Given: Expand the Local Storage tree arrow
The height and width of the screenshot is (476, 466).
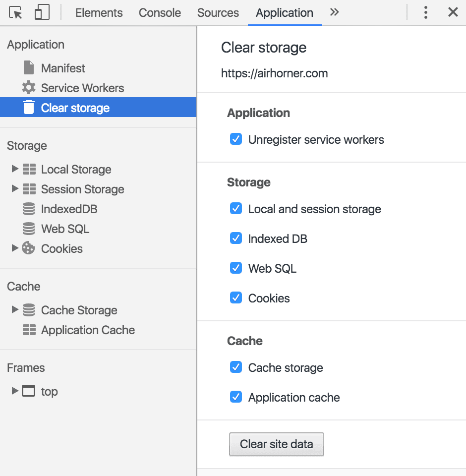Looking at the screenshot, I should coord(15,169).
